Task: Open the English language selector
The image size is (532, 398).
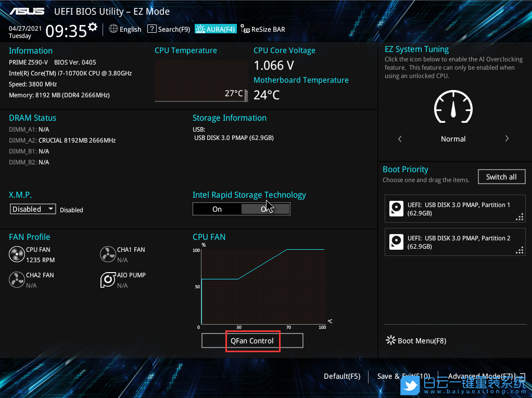Action: pyautogui.click(x=125, y=30)
